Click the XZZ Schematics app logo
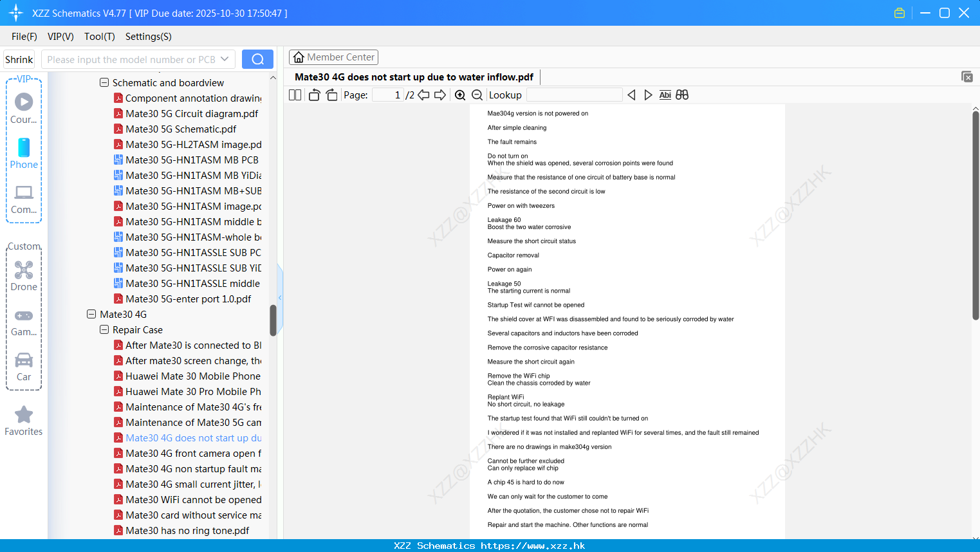The height and width of the screenshot is (552, 980). [x=16, y=13]
